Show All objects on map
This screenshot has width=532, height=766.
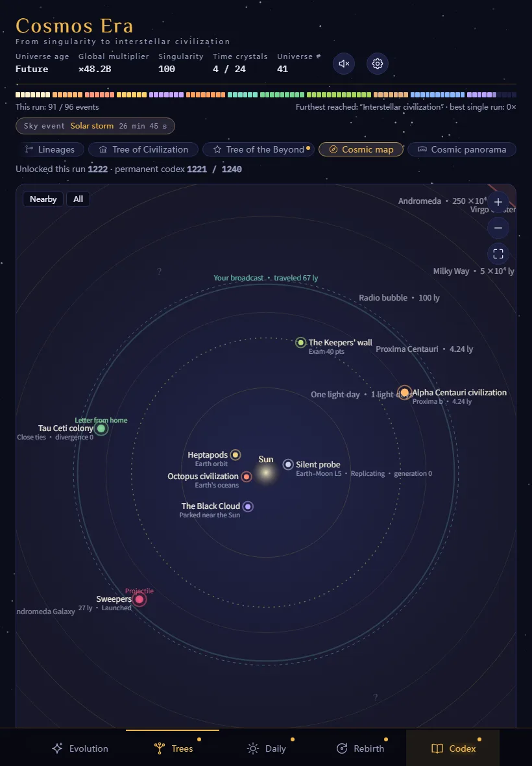78,199
